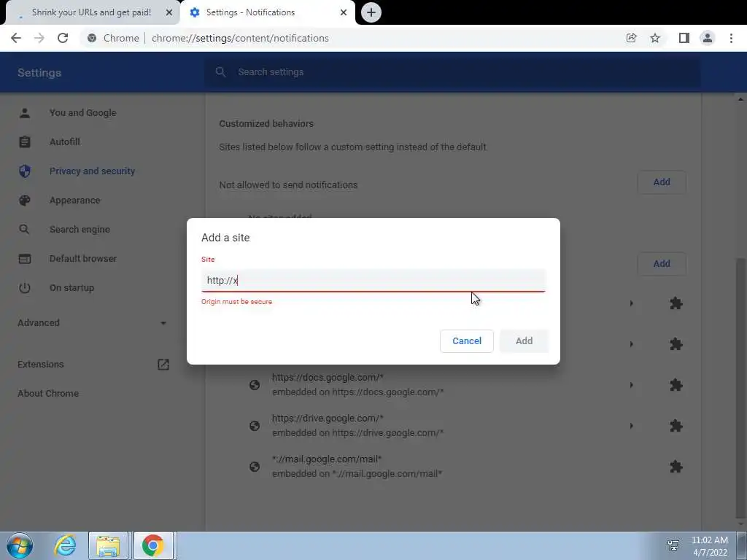Click the Chrome icon in the taskbar
Image resolution: width=747 pixels, height=560 pixels.
point(153,545)
